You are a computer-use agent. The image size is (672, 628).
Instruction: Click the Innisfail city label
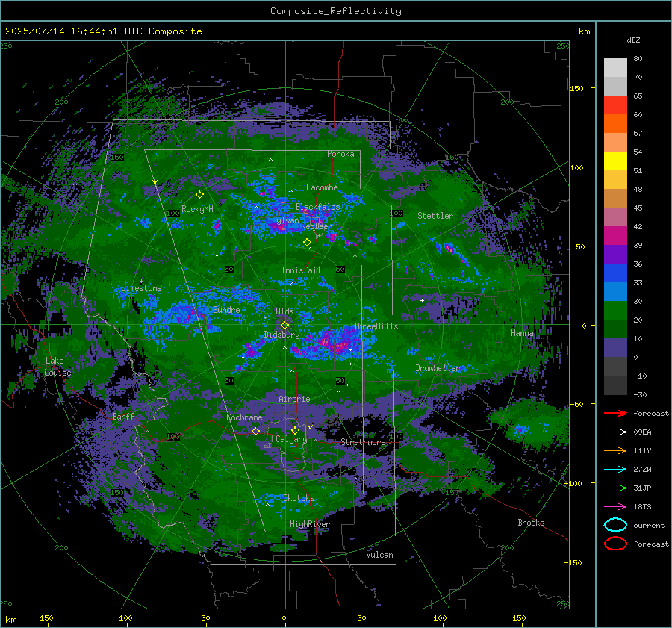[x=301, y=270]
